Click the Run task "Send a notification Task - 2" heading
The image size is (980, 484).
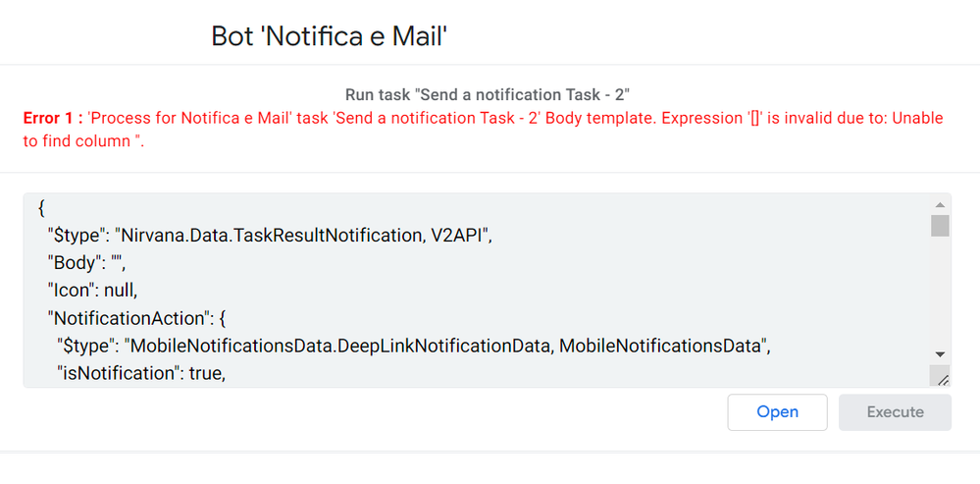pyautogui.click(x=487, y=95)
